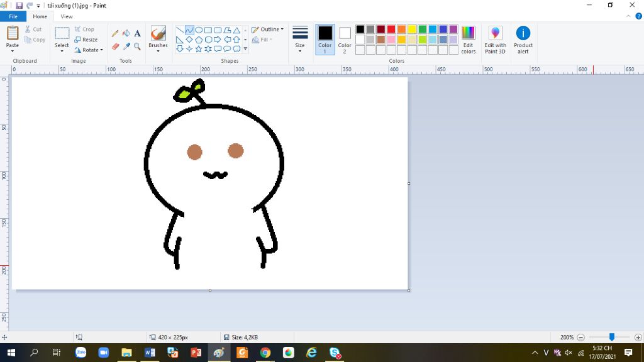This screenshot has height=362, width=644.
Task: Open Word from the taskbar
Action: pyautogui.click(x=150, y=353)
